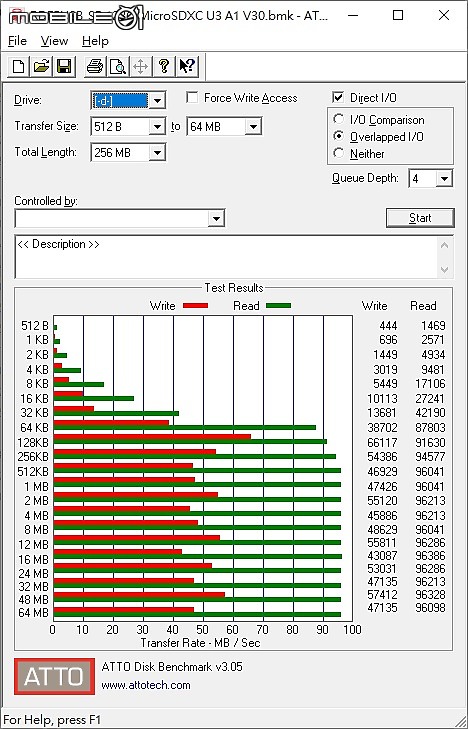Click the read value 96386
Screen dimensions: 468x729
tap(430, 556)
